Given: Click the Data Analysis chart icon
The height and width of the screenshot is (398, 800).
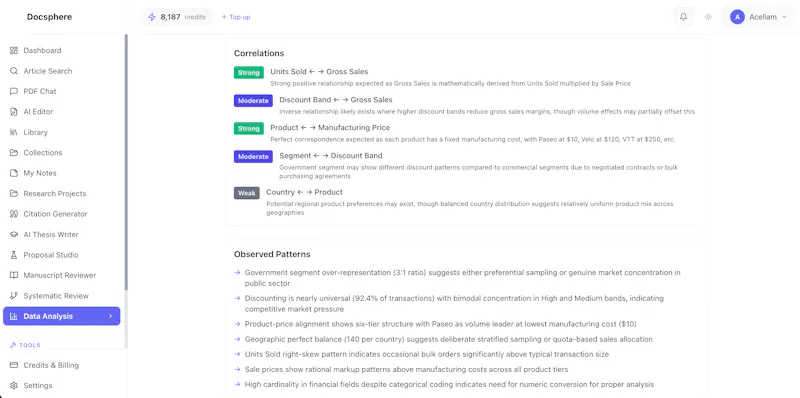Looking at the screenshot, I should pyautogui.click(x=14, y=316).
